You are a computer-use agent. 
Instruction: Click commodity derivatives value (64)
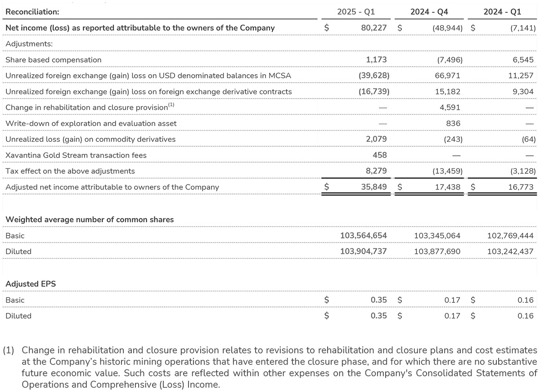click(528, 140)
